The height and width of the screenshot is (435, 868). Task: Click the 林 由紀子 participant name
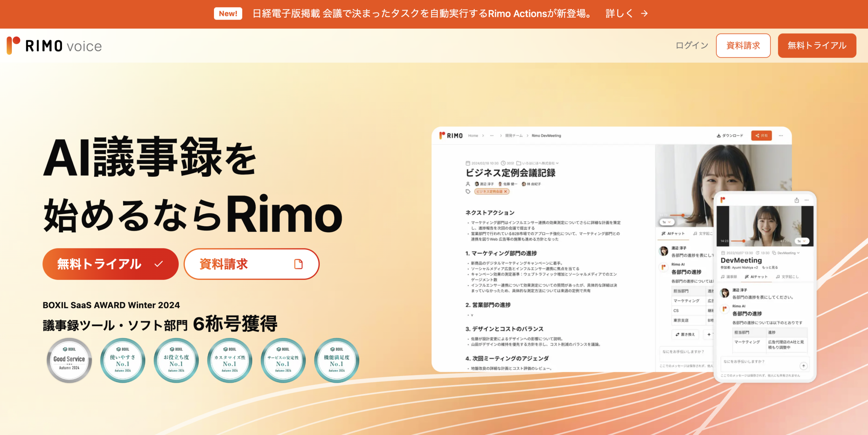534,184
